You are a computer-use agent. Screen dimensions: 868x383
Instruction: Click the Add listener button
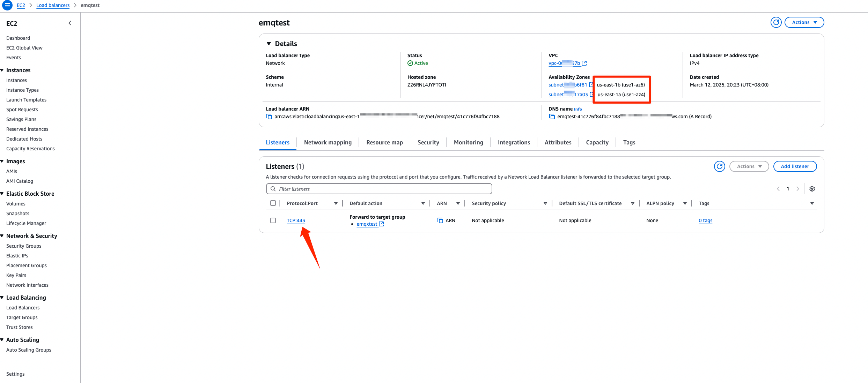coord(795,166)
